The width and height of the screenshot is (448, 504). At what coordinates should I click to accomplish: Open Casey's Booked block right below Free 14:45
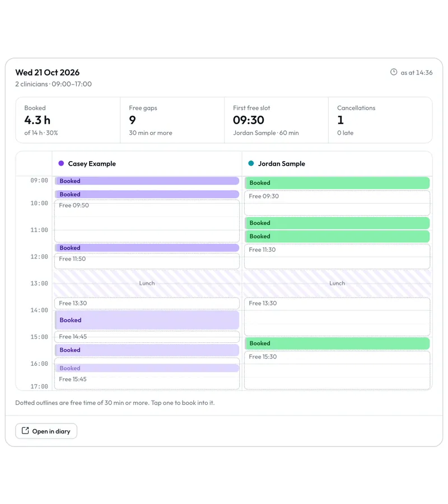point(147,350)
